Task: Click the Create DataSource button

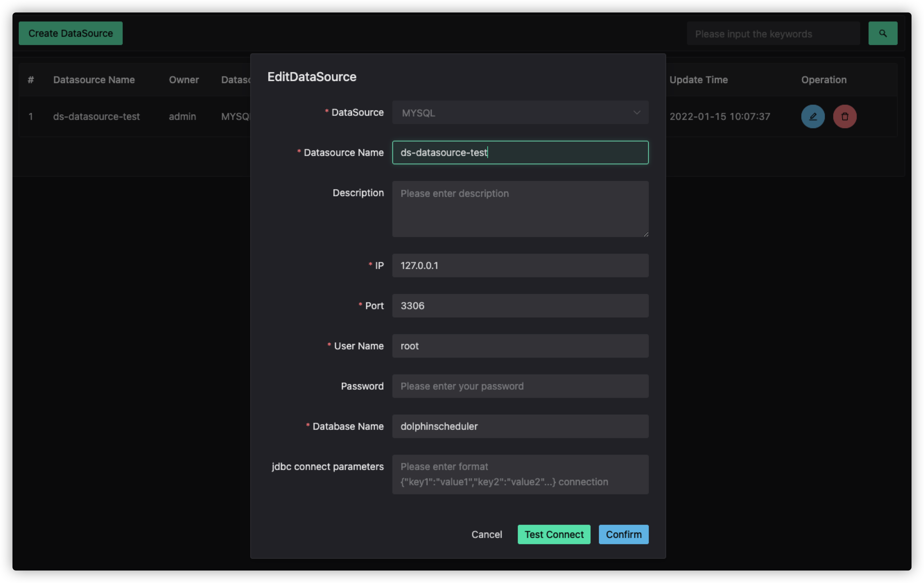Action: tap(71, 33)
